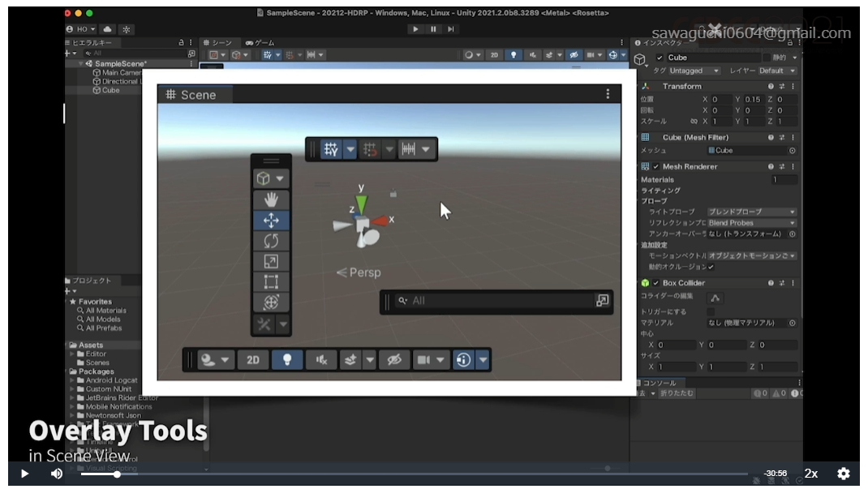Open the ブレンドプローブ light probe dropdown
The image size is (868, 489).
tap(752, 212)
